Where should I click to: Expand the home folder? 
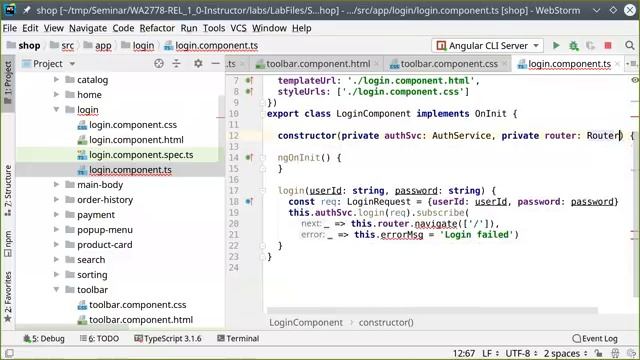pos(56,95)
